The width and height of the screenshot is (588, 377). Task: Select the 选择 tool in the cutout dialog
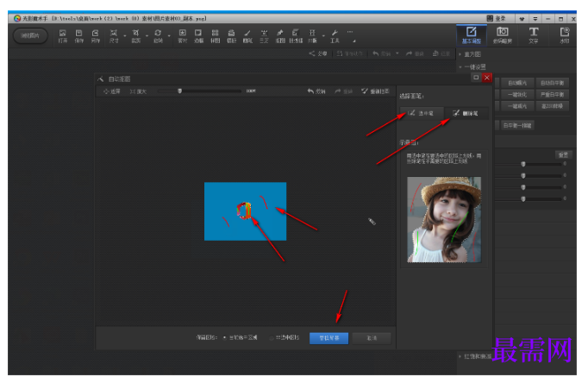(x=112, y=91)
